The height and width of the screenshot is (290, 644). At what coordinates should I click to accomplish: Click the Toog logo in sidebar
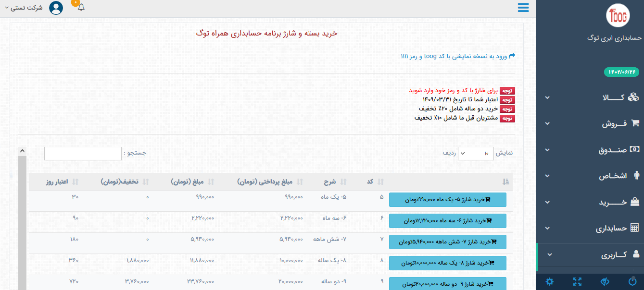[x=618, y=16]
